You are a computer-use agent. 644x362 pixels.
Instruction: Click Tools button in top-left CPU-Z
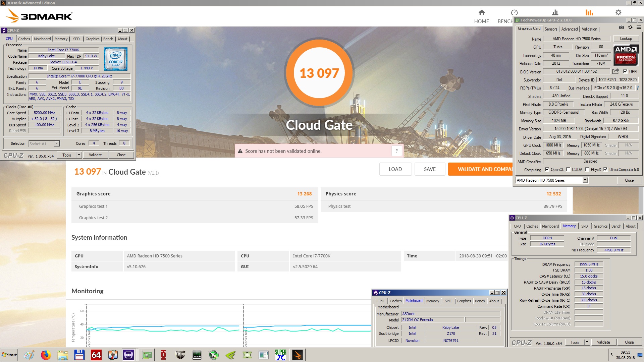coord(67,155)
